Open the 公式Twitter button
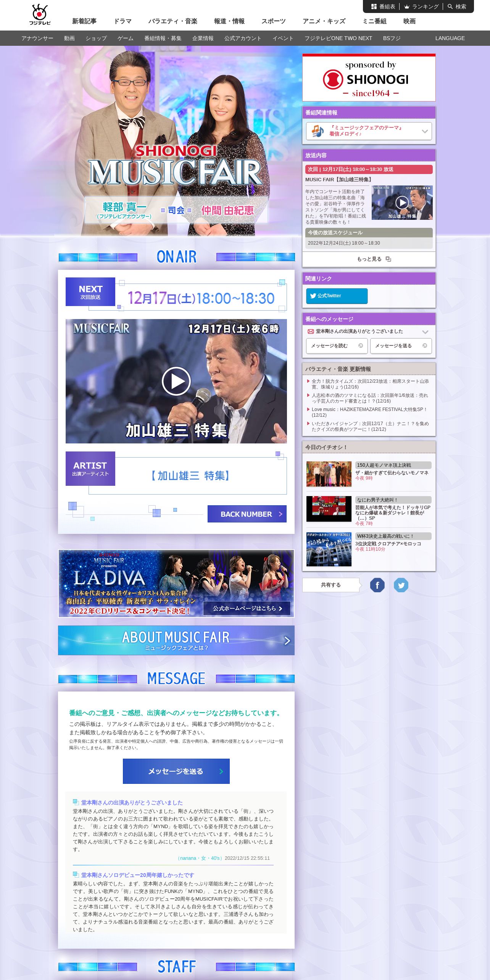This screenshot has height=980, width=490. 337,296
